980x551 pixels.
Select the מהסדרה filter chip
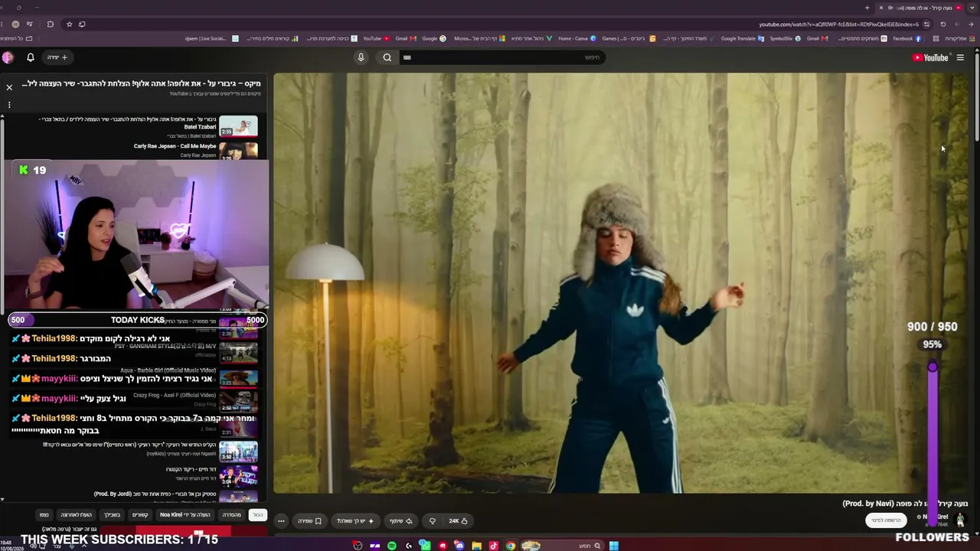[x=231, y=515]
